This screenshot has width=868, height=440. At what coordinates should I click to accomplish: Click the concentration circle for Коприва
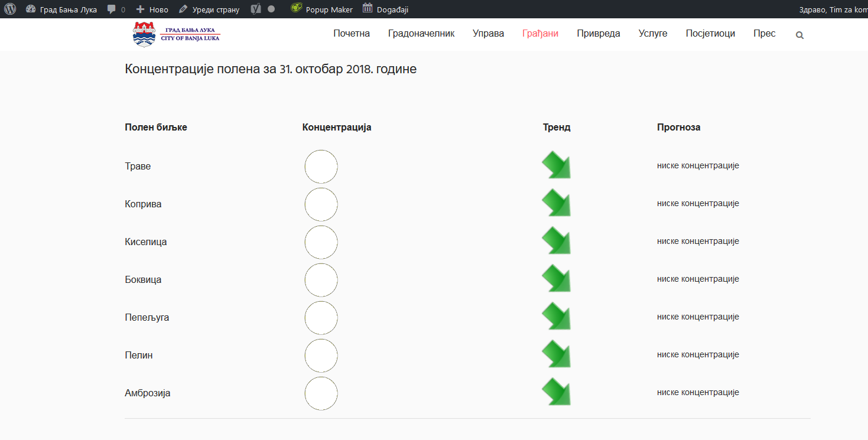[321, 204]
